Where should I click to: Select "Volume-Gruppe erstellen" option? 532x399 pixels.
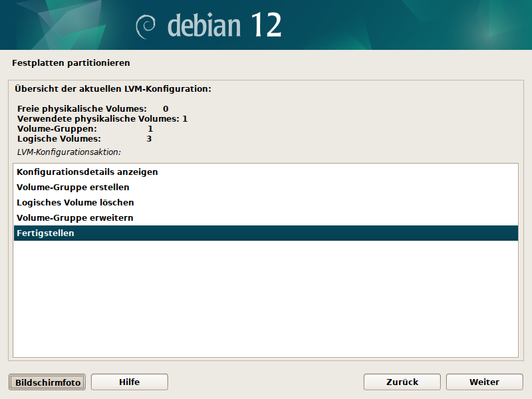click(x=73, y=188)
